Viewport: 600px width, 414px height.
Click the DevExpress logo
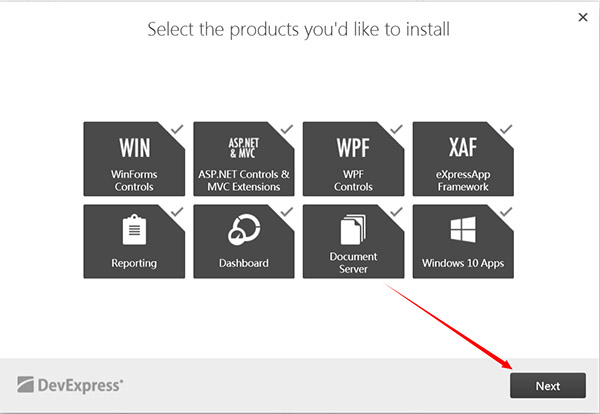point(70,384)
